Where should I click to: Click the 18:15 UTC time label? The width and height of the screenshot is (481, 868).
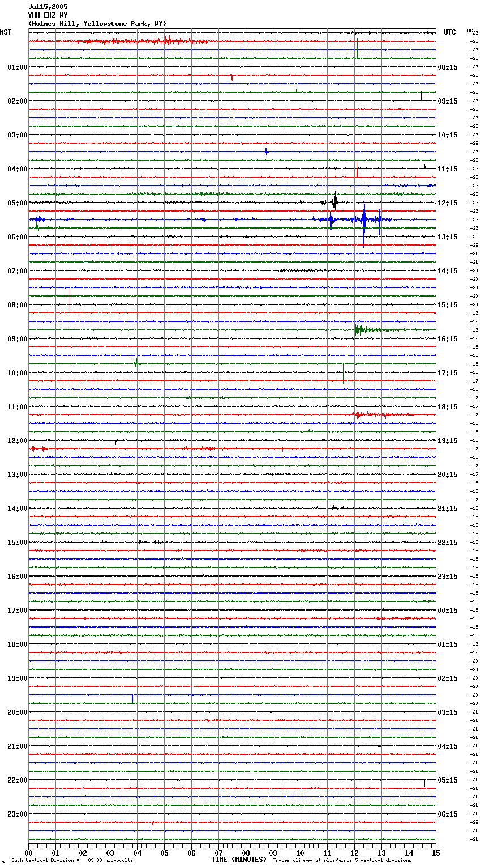pyautogui.click(x=448, y=407)
